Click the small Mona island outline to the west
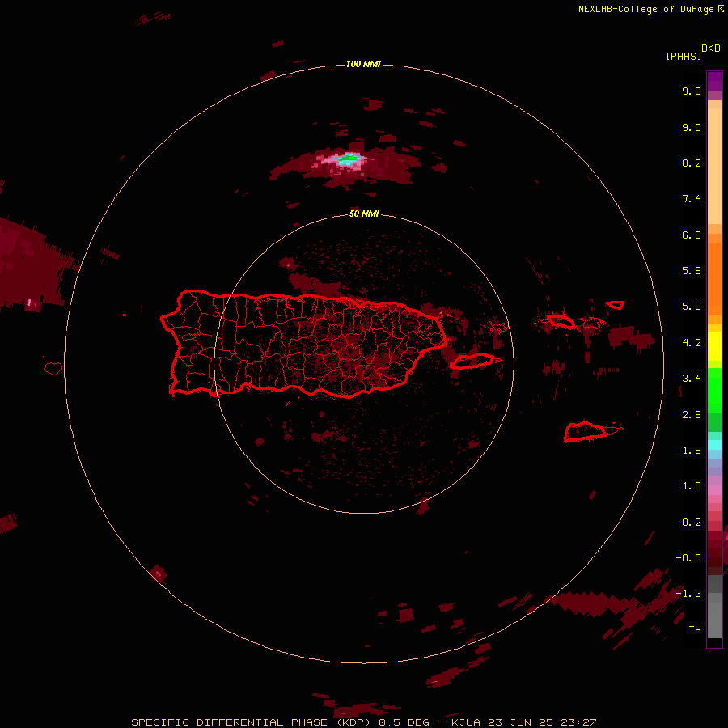The height and width of the screenshot is (728, 728). pyautogui.click(x=53, y=368)
